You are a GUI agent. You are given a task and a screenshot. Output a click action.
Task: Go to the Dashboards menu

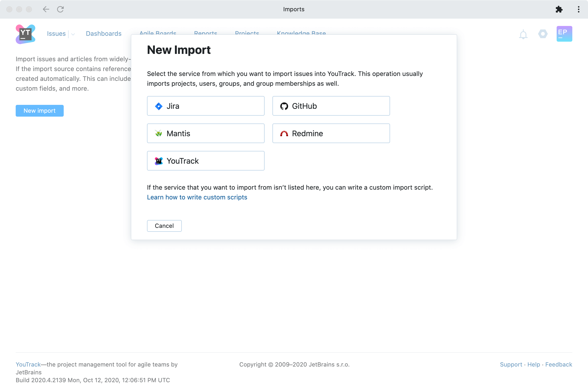(x=103, y=34)
